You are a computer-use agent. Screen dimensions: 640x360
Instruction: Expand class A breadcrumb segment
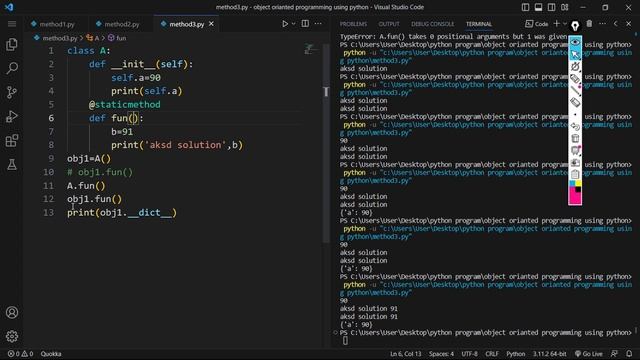coord(93,38)
